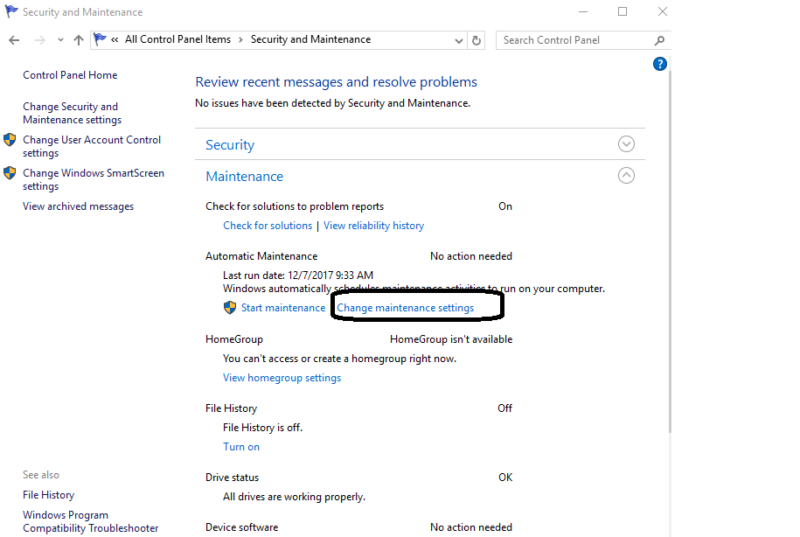Click the address bar refresh icon
The width and height of the screenshot is (800, 537).
point(477,41)
